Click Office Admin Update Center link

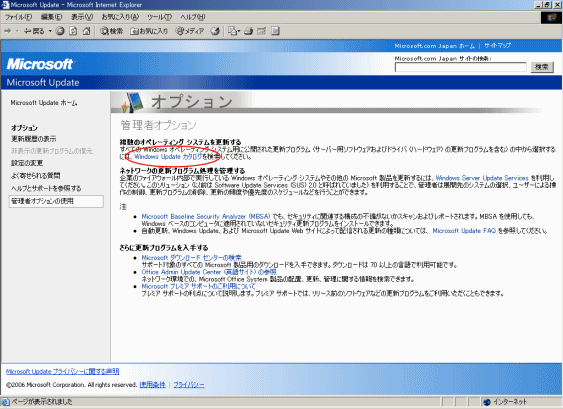pos(209,272)
